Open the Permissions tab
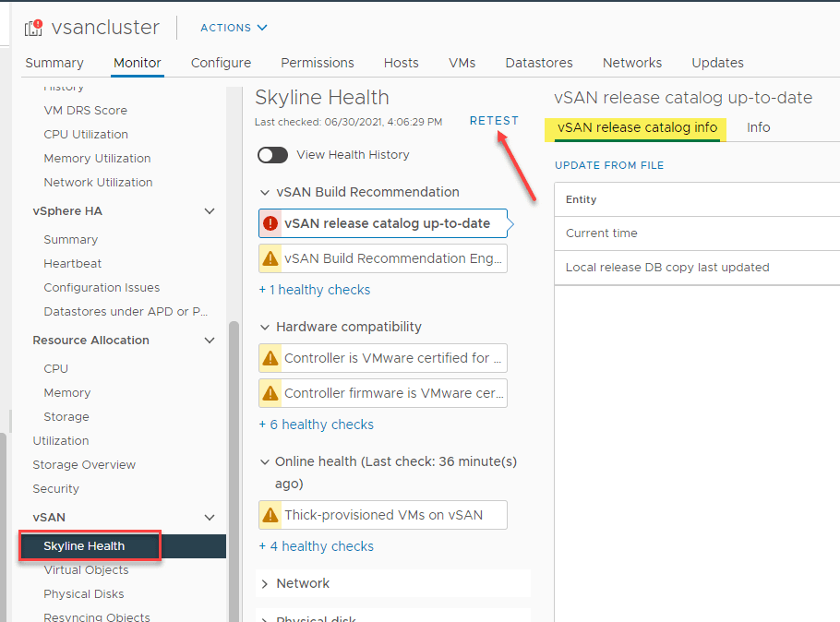The width and height of the screenshot is (840, 622). [x=318, y=64]
